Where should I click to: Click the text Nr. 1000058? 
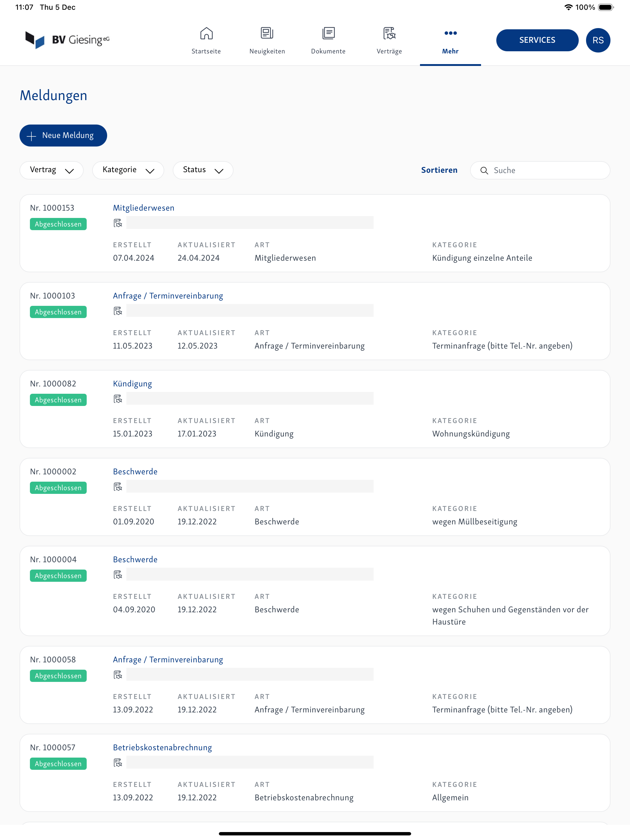coord(53,660)
